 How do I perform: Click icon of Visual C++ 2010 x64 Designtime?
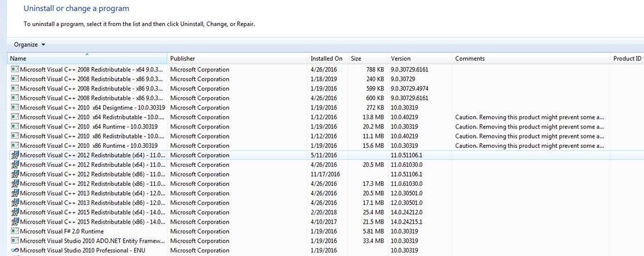(x=15, y=108)
